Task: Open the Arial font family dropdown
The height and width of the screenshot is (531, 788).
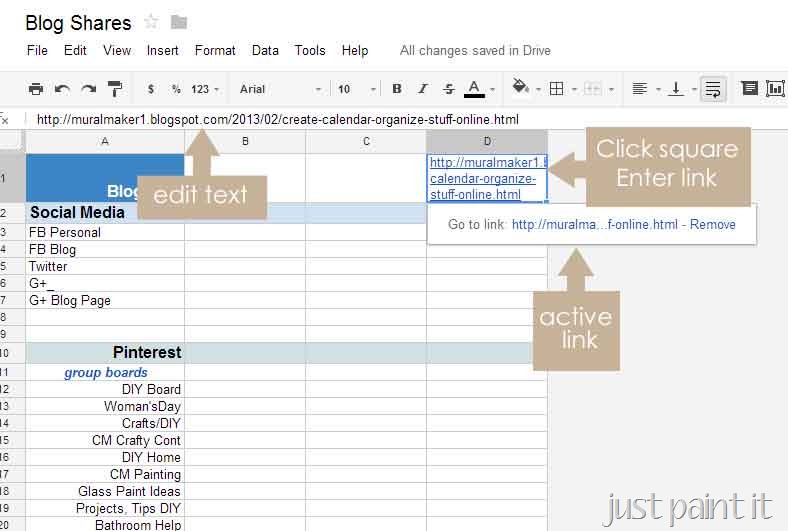Action: pos(280,89)
